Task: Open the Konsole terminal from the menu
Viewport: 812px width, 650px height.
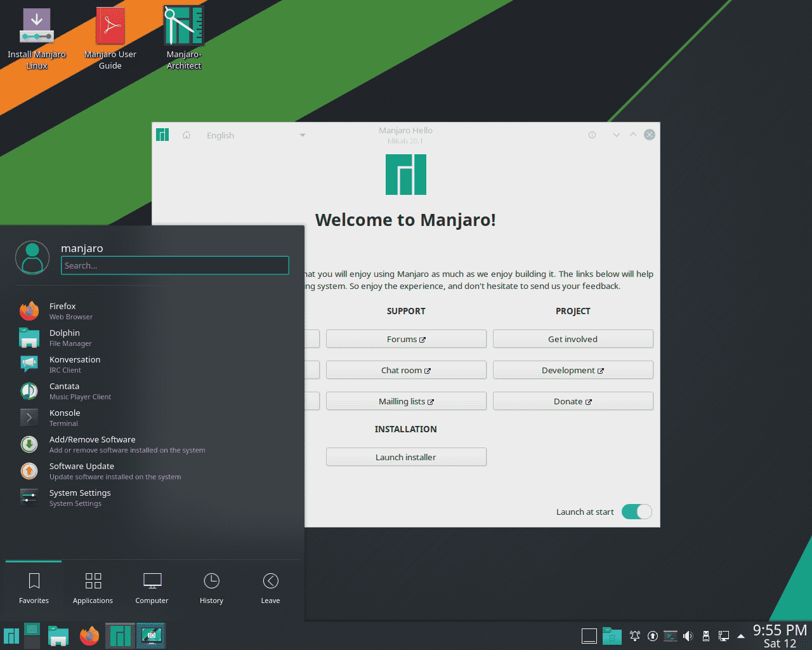Action: click(x=64, y=417)
